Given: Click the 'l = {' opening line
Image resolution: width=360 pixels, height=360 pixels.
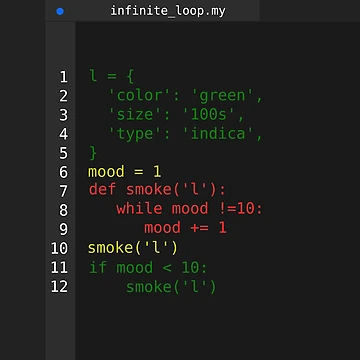Looking at the screenshot, I should (x=112, y=77).
